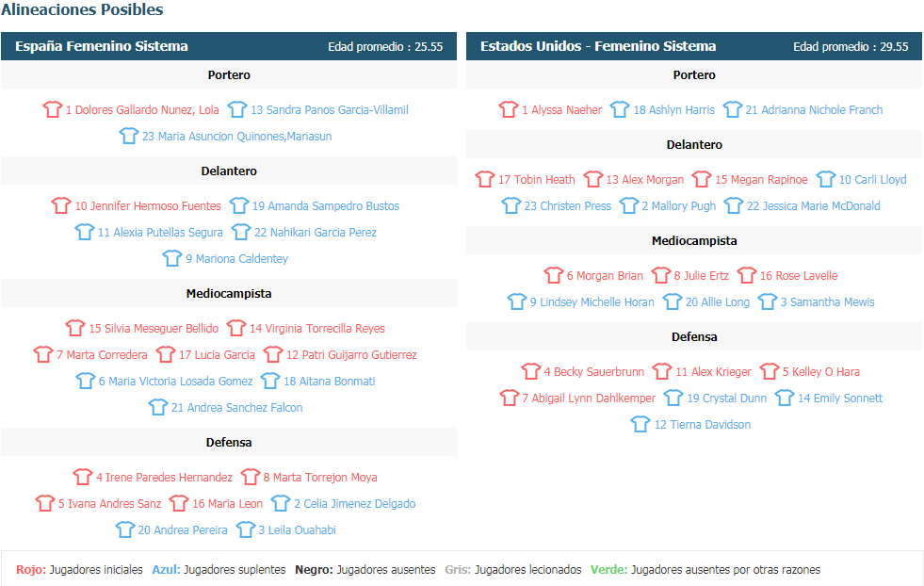Open player 16 Rose Lavelle

pos(799,275)
